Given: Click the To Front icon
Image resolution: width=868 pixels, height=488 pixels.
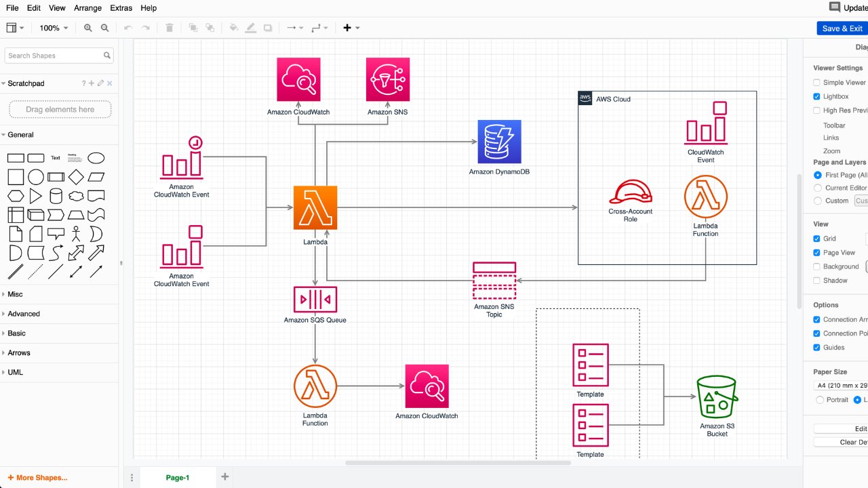Looking at the screenshot, I should [193, 28].
